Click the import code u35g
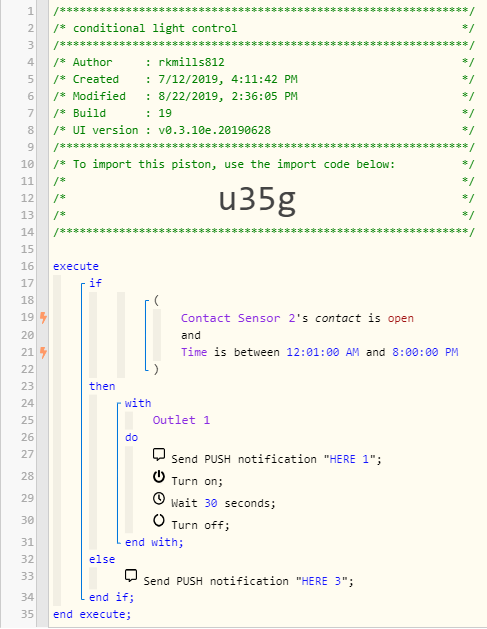 (257, 199)
